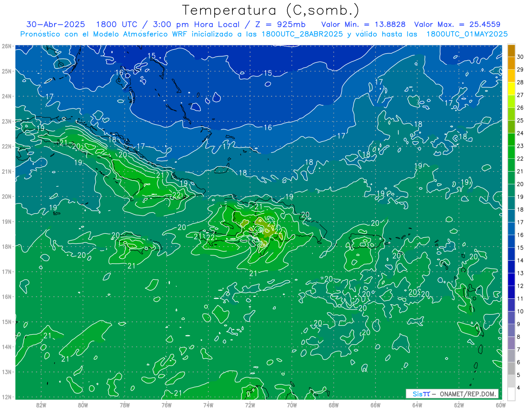Click the '66W' longitude axis label
Image resolution: width=532 pixels, height=411 pixels.
pyautogui.click(x=375, y=405)
